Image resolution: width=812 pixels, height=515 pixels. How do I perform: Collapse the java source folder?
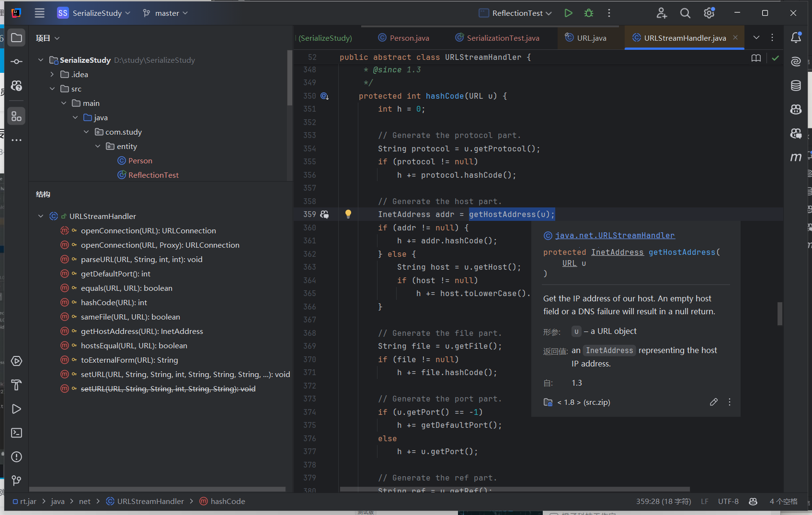pos(75,117)
